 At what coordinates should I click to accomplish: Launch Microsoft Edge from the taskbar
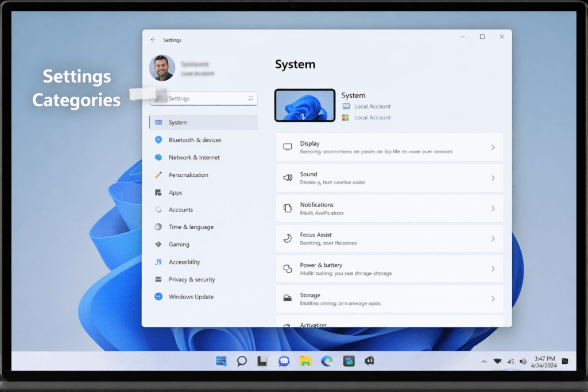click(327, 361)
